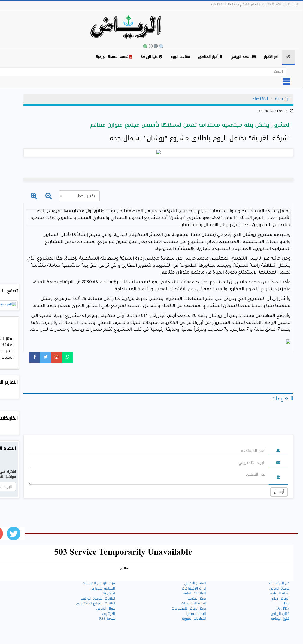Share article on Instagram
The image size is (303, 644).
pos(56,357)
